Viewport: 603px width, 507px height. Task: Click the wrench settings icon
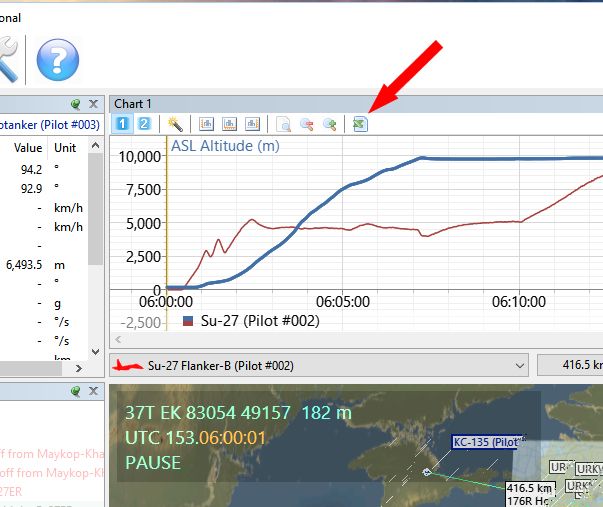(x=8, y=60)
